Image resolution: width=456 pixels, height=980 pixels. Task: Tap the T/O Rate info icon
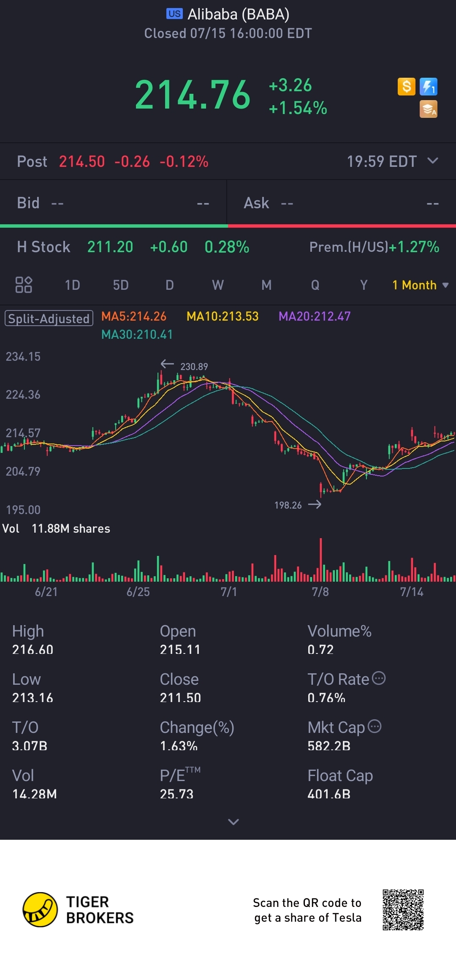[x=379, y=678]
